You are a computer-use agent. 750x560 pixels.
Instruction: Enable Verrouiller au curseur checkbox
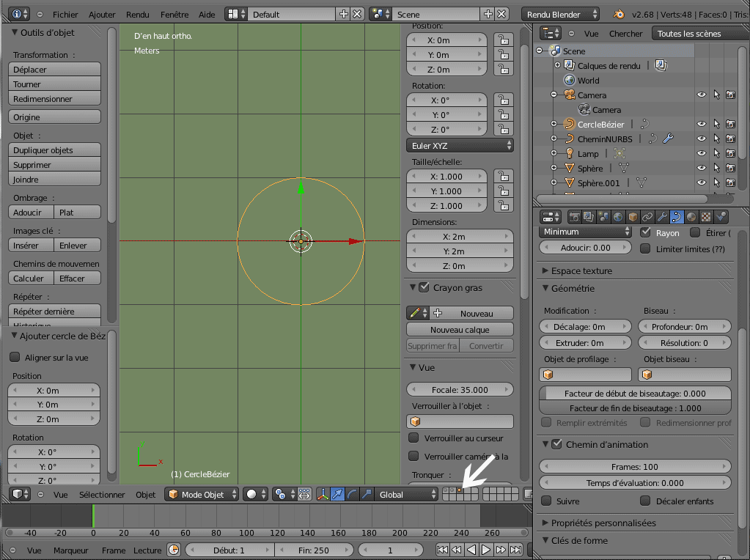click(413, 438)
